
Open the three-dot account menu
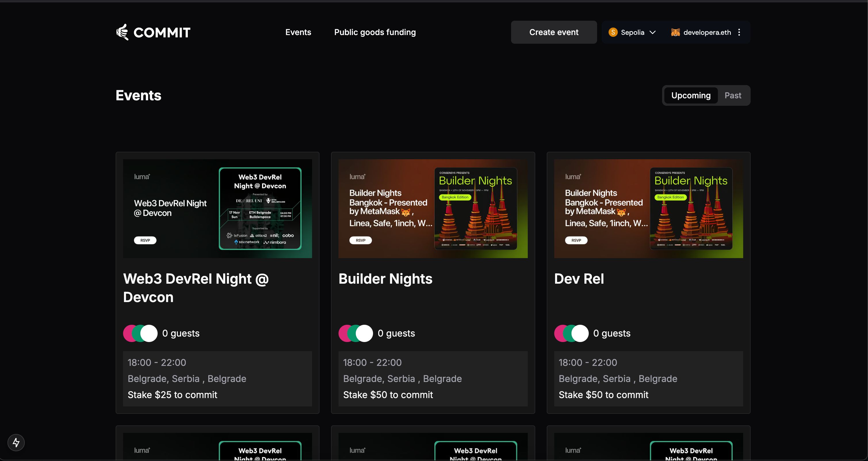(739, 32)
